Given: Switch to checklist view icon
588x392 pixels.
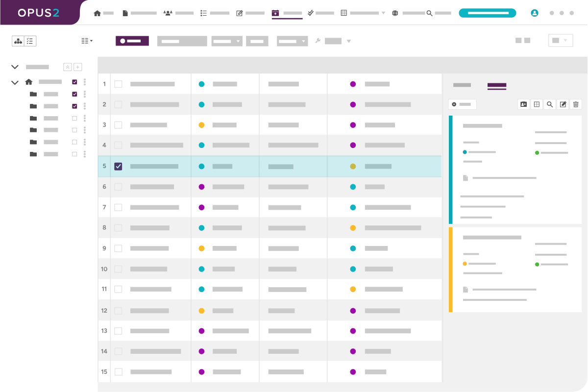Looking at the screenshot, I should coord(30,41).
